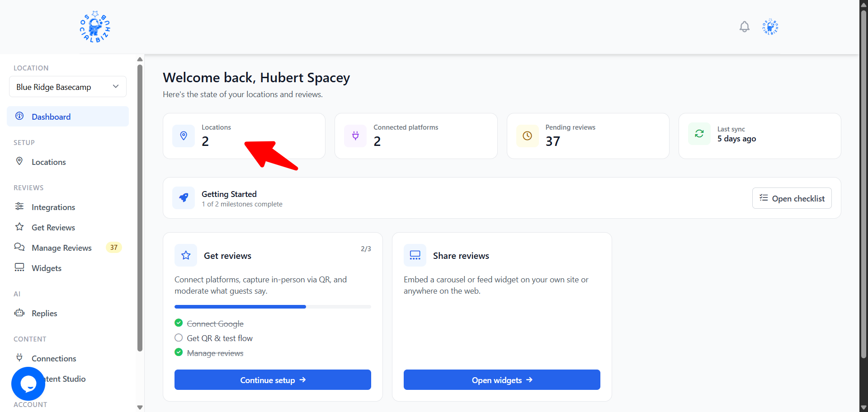868x412 pixels.
Task: Click the Manage reviews checklist text
Action: [215, 353]
